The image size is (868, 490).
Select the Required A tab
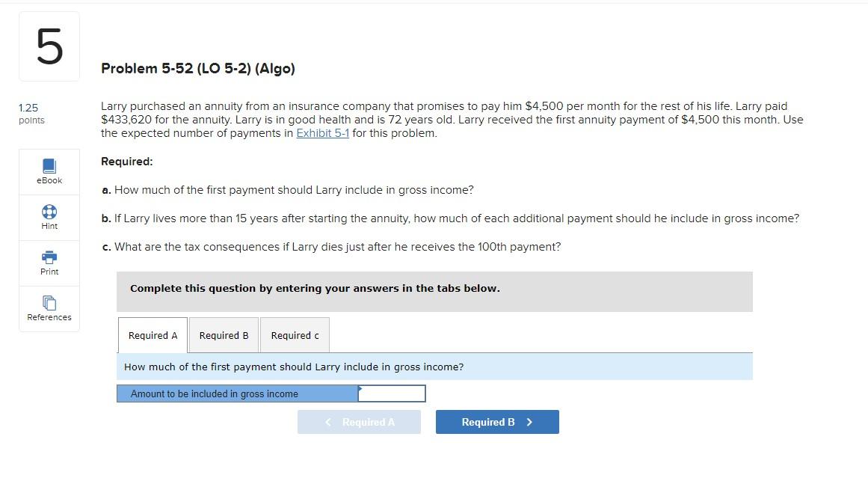[152, 335]
